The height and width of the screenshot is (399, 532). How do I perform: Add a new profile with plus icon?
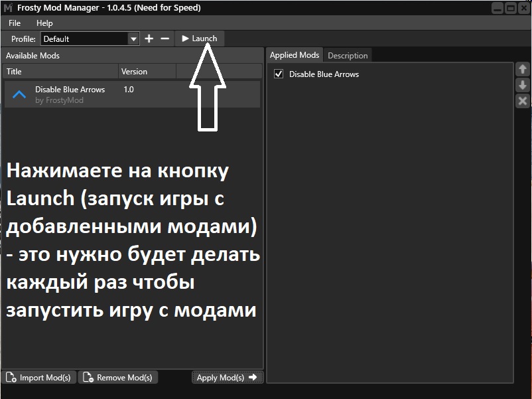click(149, 39)
